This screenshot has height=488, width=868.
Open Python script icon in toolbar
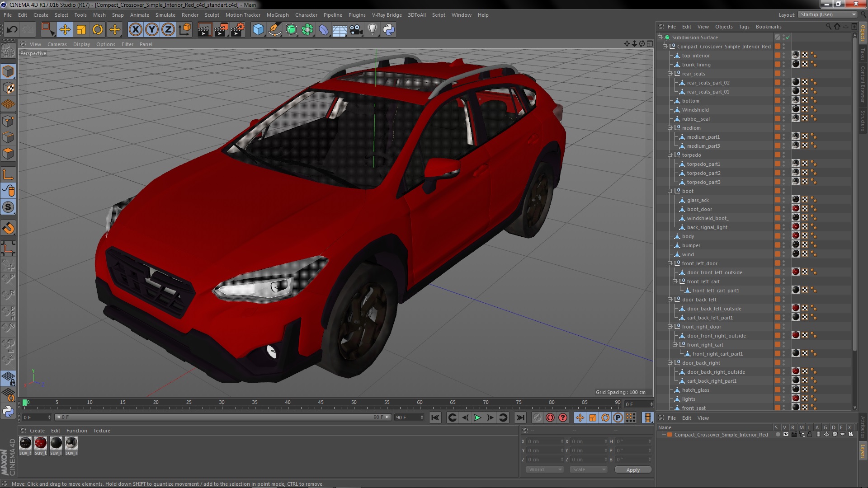389,30
